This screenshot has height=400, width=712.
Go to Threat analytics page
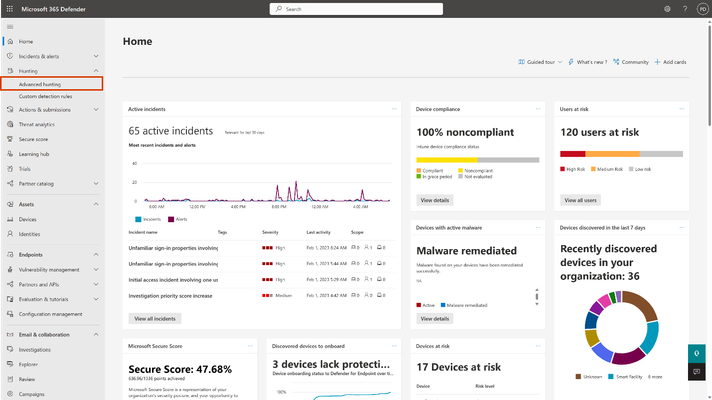(37, 124)
